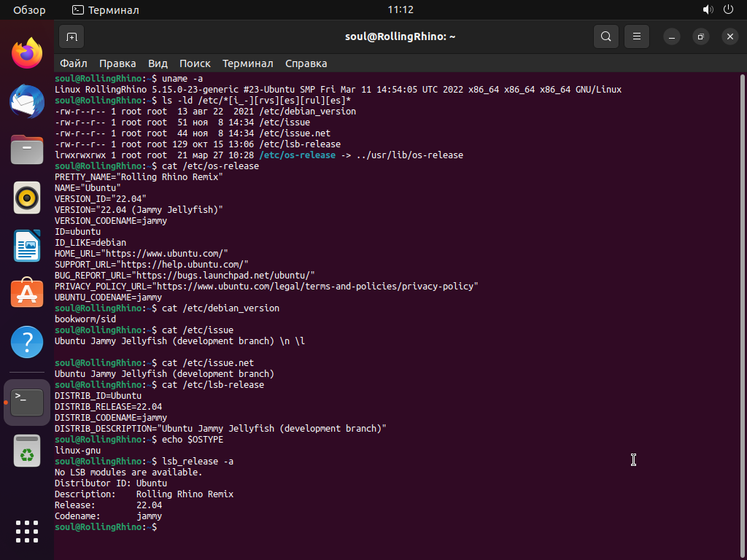Click the last empty shell prompt

(x=106, y=527)
